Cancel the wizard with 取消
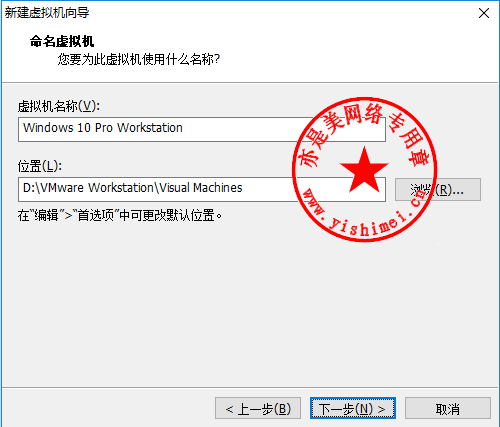This screenshot has width=500, height=427. 448,408
